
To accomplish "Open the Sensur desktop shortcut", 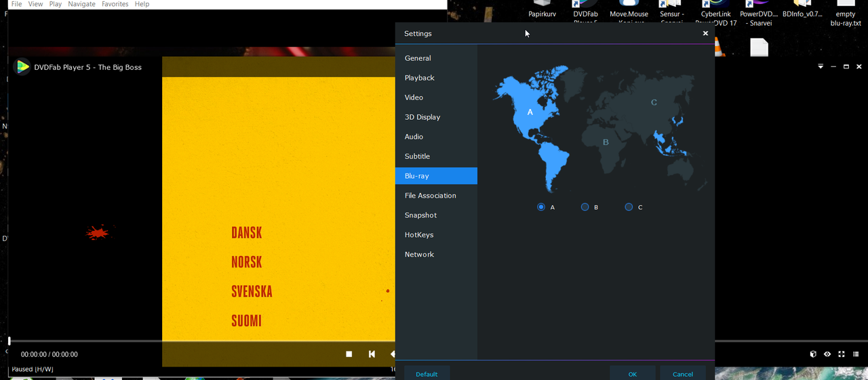I will pos(672,12).
